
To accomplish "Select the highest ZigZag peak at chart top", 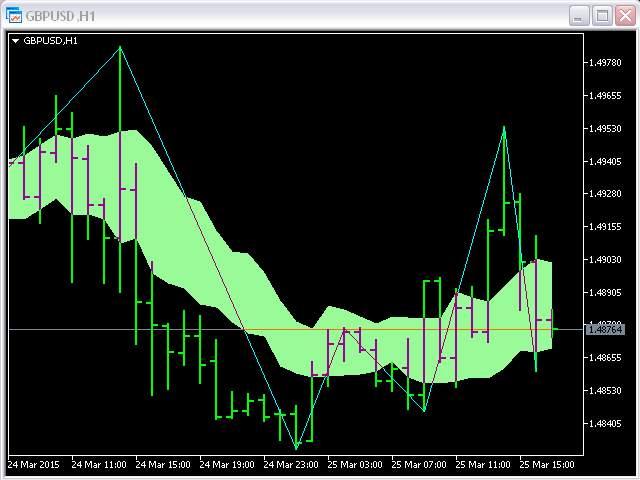I will point(120,47).
